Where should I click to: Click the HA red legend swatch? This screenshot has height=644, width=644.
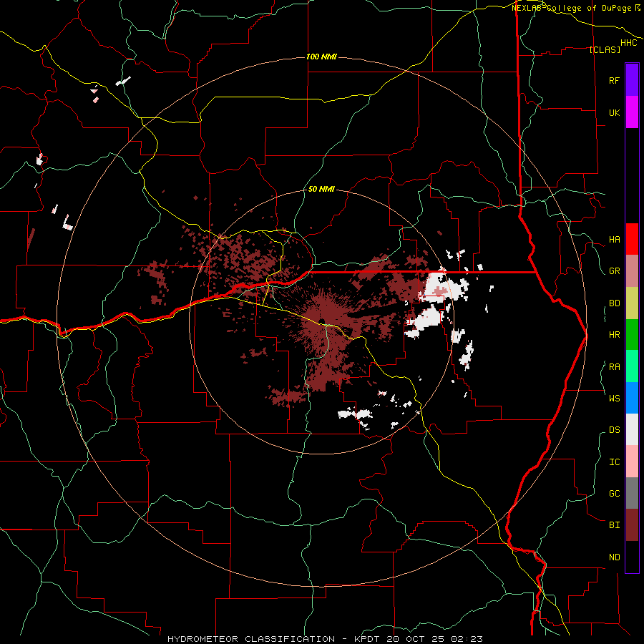632,239
